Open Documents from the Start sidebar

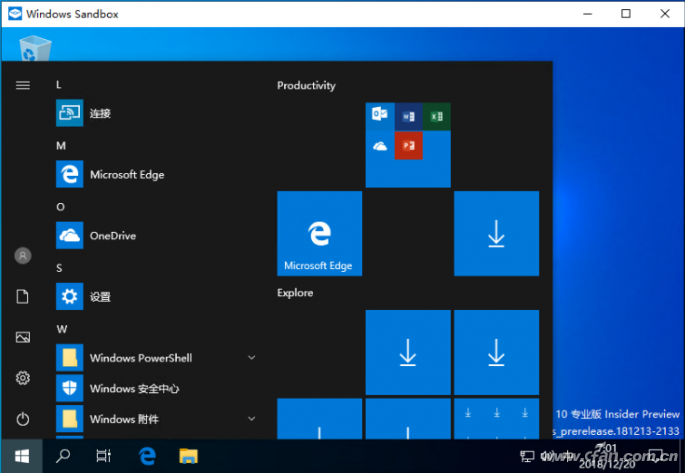[23, 296]
